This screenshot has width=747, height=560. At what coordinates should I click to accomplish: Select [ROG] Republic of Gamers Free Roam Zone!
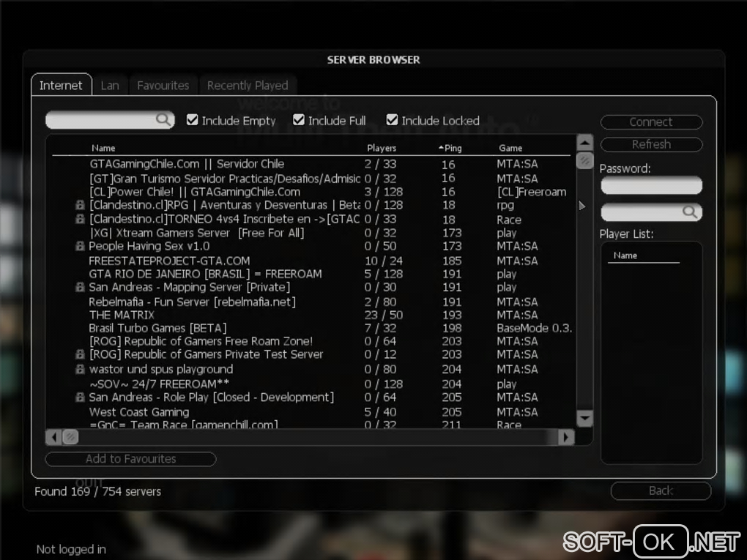tap(311, 341)
